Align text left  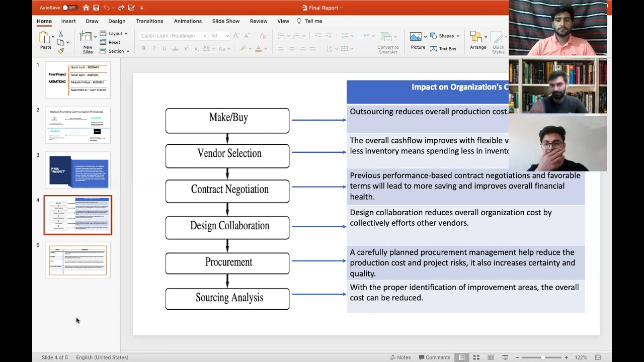coord(281,49)
